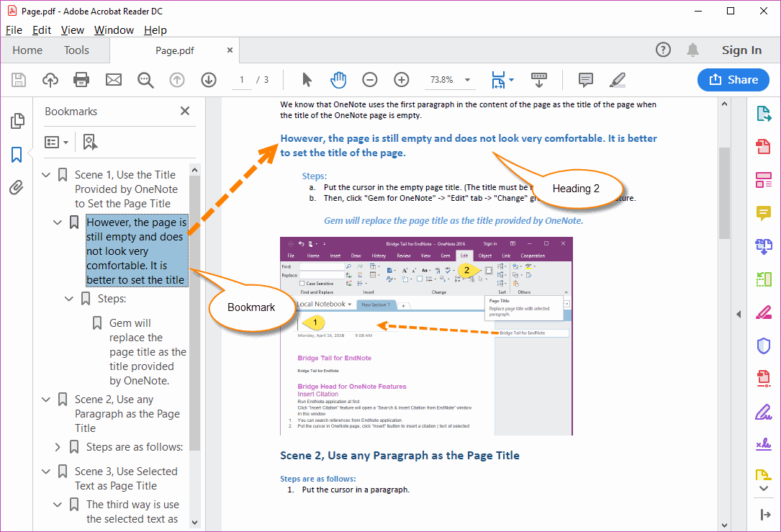Open Redact tool pink pen icon
This screenshot has height=532, width=781.
pos(764,312)
